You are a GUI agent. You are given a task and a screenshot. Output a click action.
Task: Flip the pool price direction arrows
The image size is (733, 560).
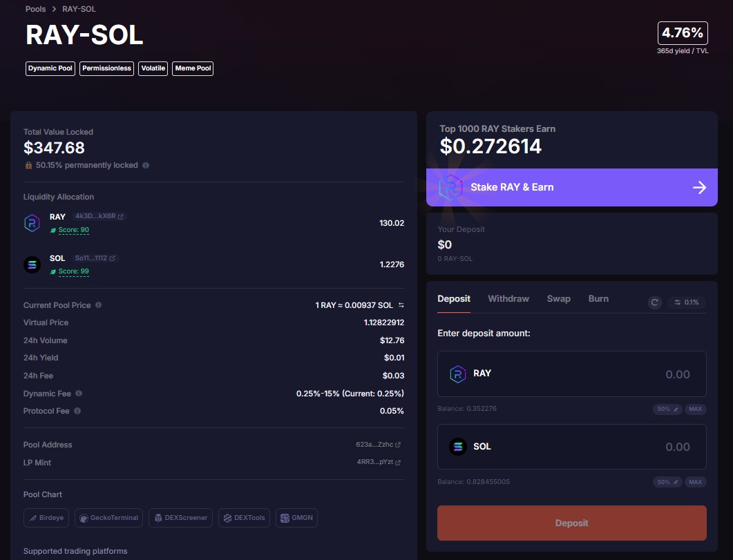pyautogui.click(x=403, y=305)
